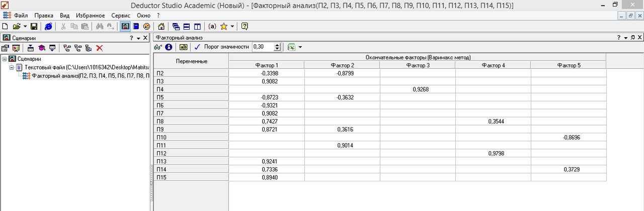The height and width of the screenshot is (211, 644).
Task: Open the Сервис menu
Action: click(121, 16)
